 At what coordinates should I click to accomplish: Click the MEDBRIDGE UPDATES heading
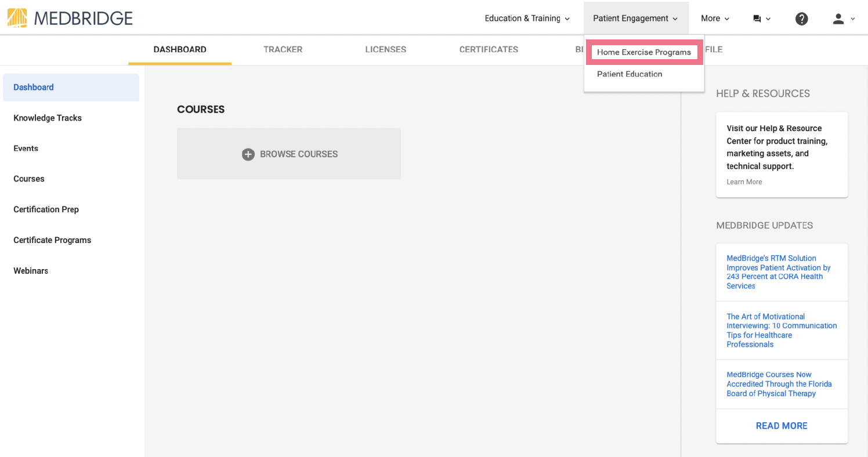tap(765, 226)
